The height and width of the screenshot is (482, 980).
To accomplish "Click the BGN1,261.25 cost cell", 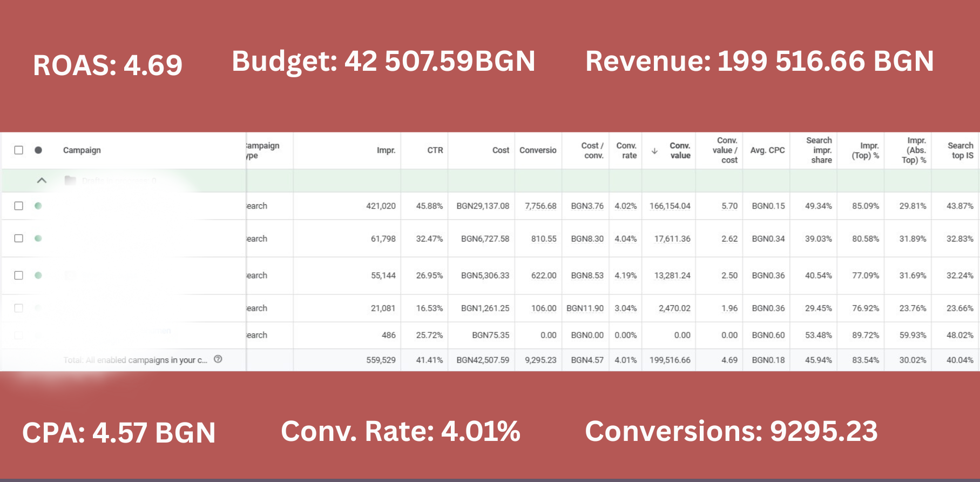I will pyautogui.click(x=485, y=308).
